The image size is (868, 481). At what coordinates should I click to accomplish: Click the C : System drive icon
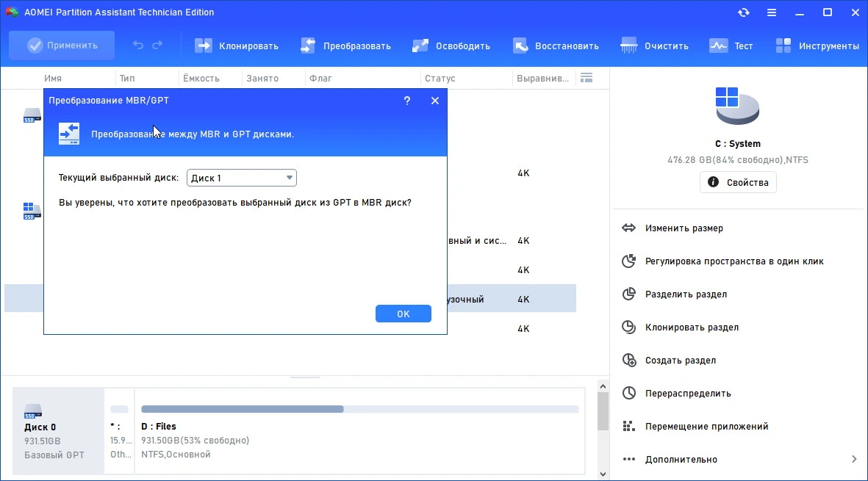click(737, 106)
